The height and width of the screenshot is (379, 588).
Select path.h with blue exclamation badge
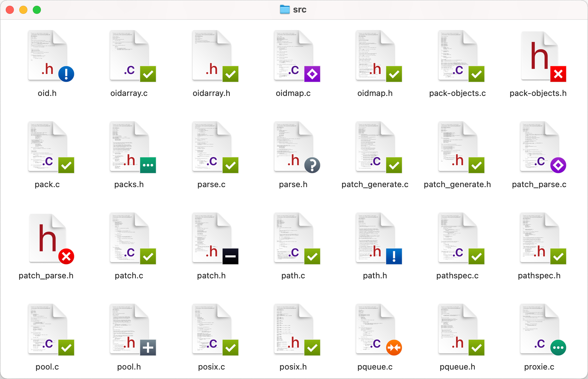point(375,238)
